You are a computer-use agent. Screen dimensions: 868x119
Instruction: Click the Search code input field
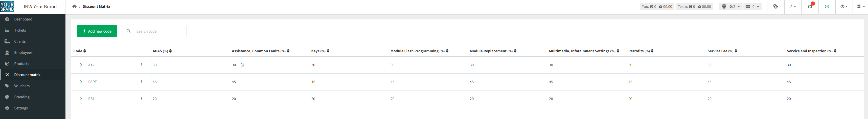(x=158, y=31)
